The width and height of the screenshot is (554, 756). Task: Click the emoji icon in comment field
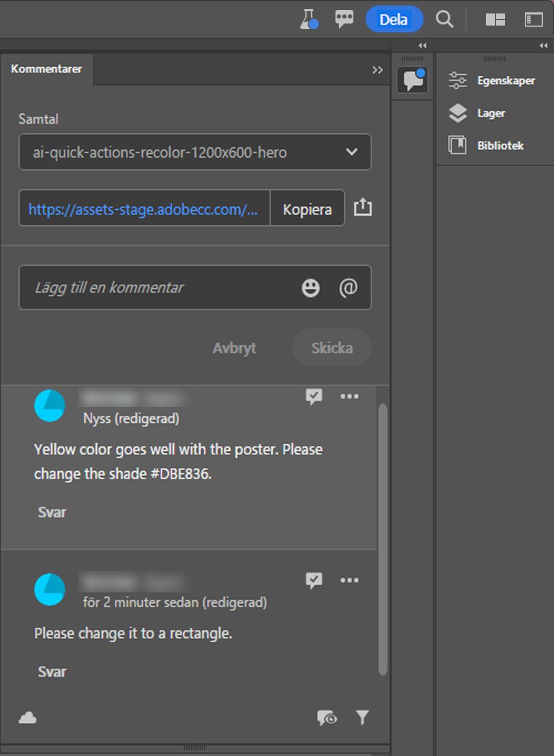click(309, 288)
